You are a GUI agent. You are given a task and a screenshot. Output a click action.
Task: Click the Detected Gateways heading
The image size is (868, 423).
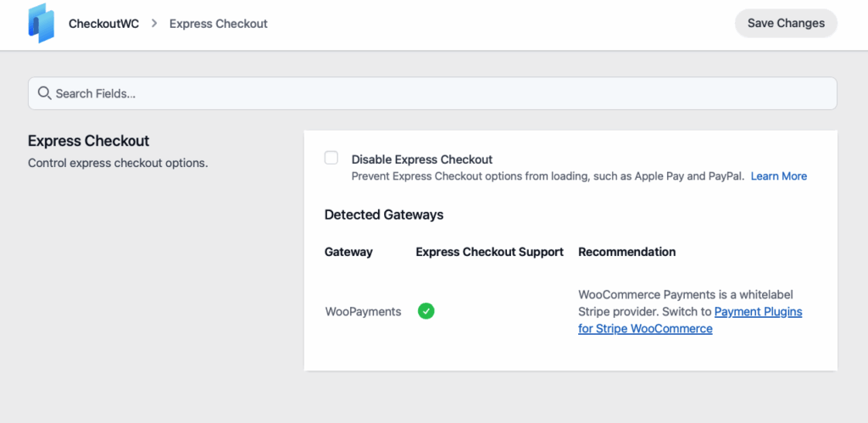[x=384, y=214]
